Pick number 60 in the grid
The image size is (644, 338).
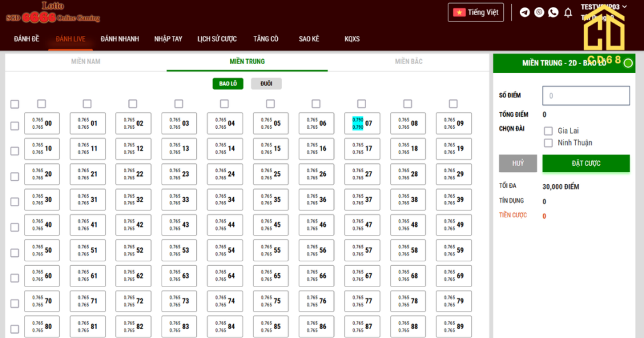coord(42,276)
